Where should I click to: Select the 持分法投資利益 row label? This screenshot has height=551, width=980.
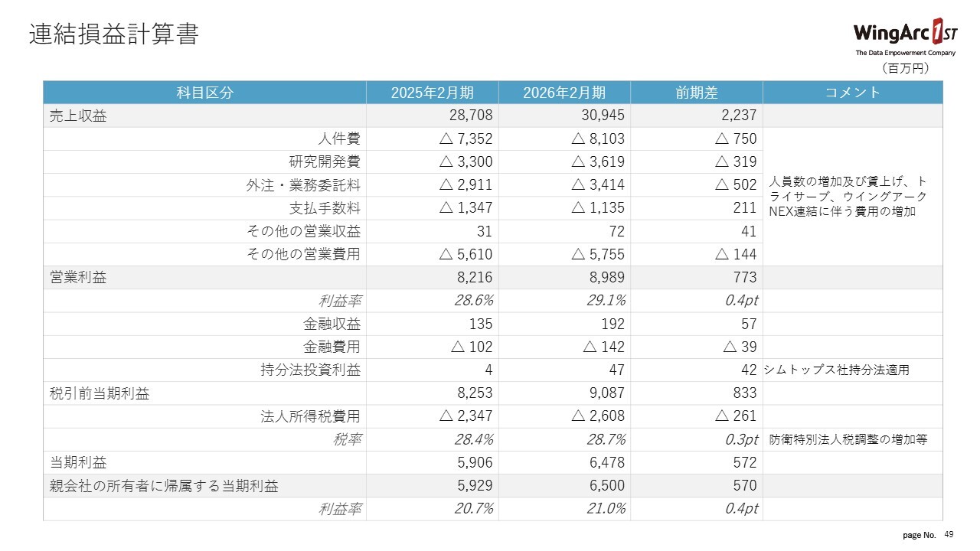(x=310, y=370)
